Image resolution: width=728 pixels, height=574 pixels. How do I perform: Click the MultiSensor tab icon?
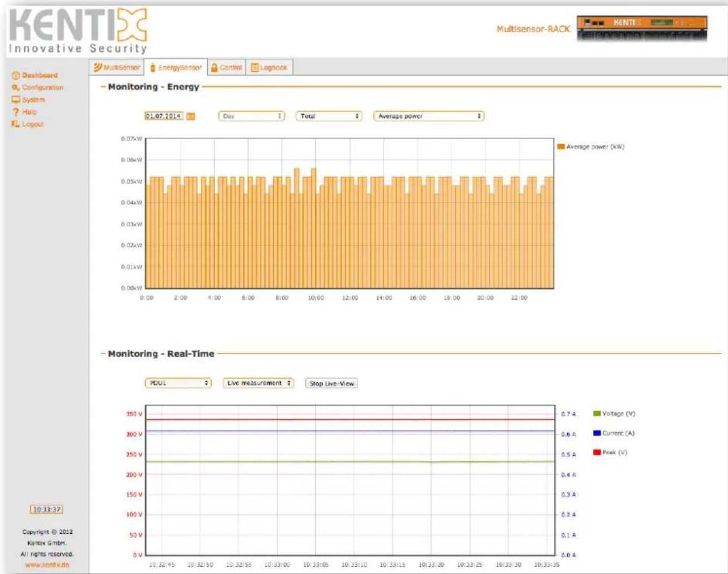pos(98,67)
